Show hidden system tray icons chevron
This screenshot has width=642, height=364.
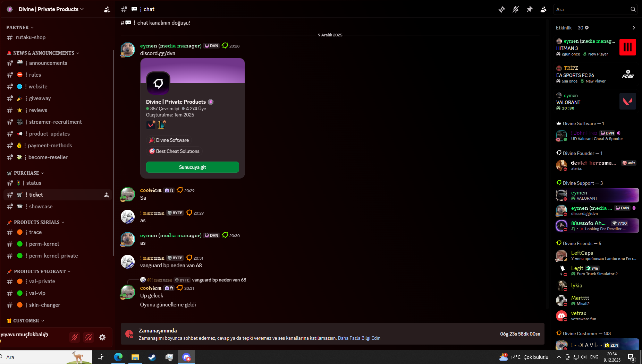559,357
